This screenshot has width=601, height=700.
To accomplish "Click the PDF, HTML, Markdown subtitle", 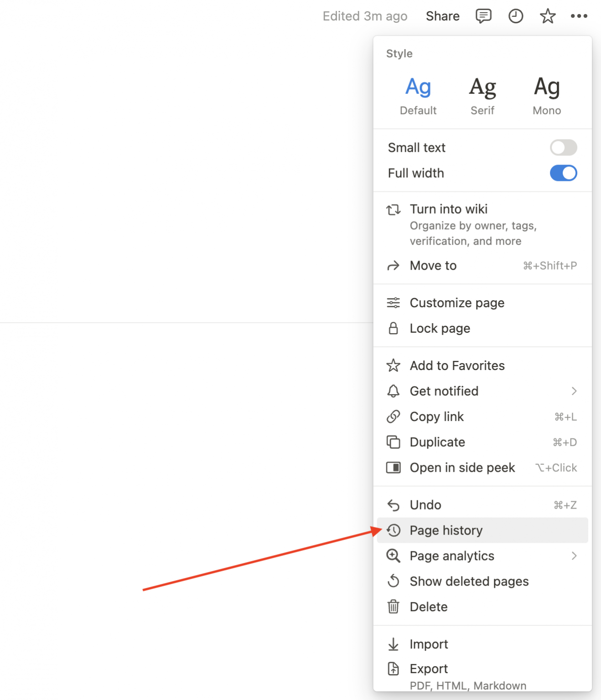I will [468, 686].
